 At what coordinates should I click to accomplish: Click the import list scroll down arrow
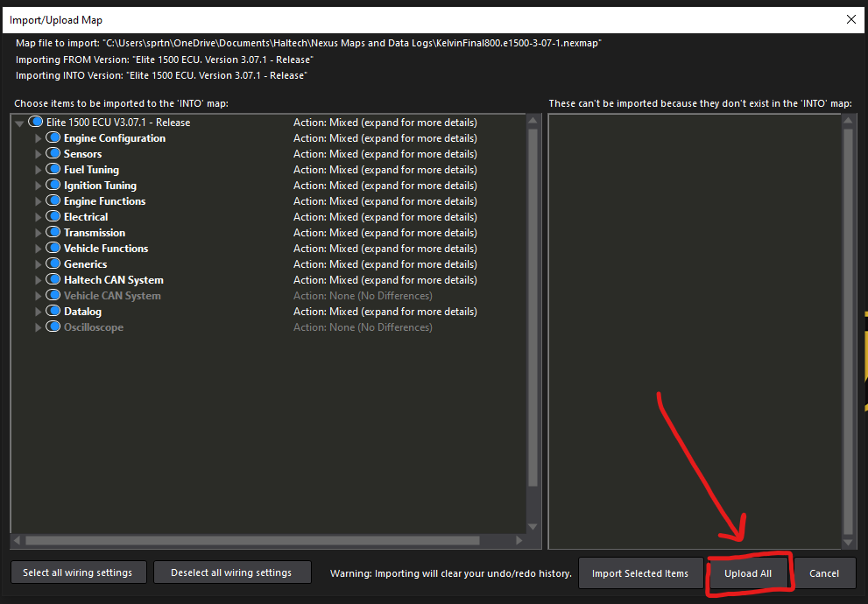click(x=533, y=527)
